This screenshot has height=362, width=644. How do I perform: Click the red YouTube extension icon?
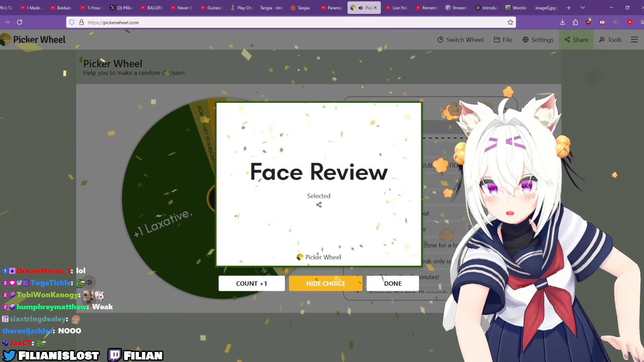click(630, 22)
